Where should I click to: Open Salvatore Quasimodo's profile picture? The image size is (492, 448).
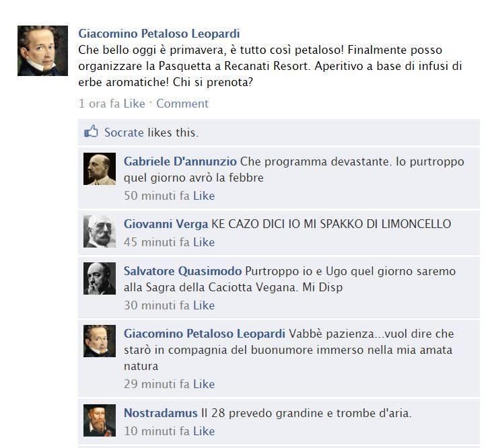click(x=100, y=278)
